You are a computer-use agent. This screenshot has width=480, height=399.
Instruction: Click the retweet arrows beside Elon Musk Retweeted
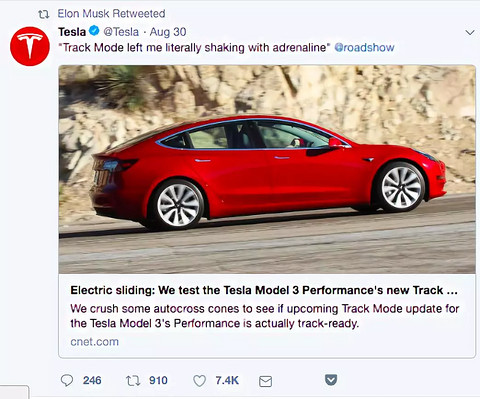coord(43,14)
